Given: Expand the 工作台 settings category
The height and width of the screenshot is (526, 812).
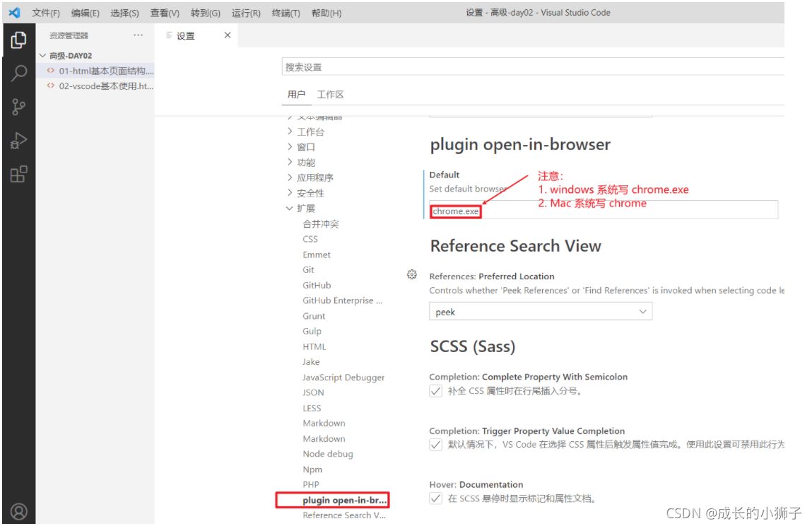Looking at the screenshot, I should (290, 131).
